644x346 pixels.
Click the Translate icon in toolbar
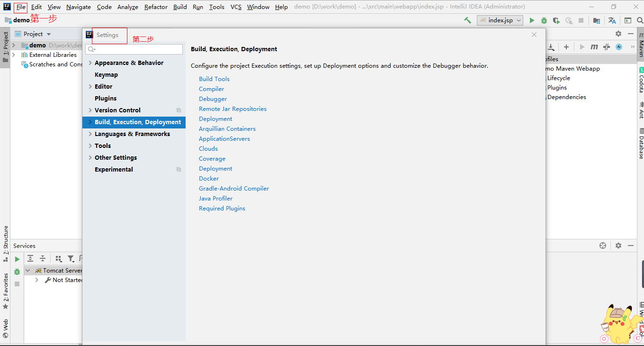(x=612, y=20)
